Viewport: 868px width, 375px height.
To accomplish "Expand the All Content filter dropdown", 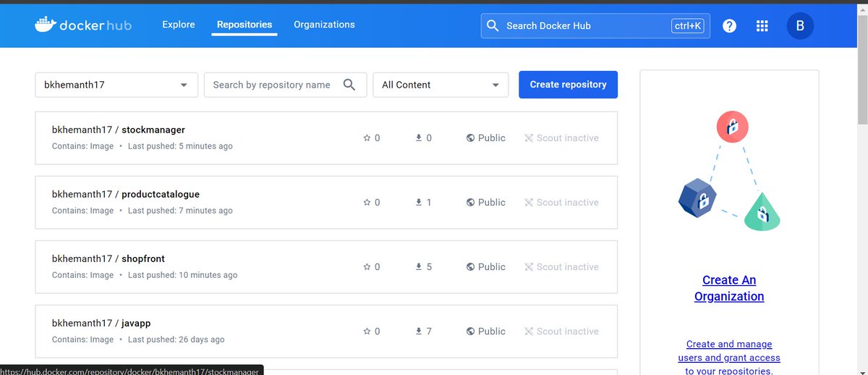I will point(441,85).
